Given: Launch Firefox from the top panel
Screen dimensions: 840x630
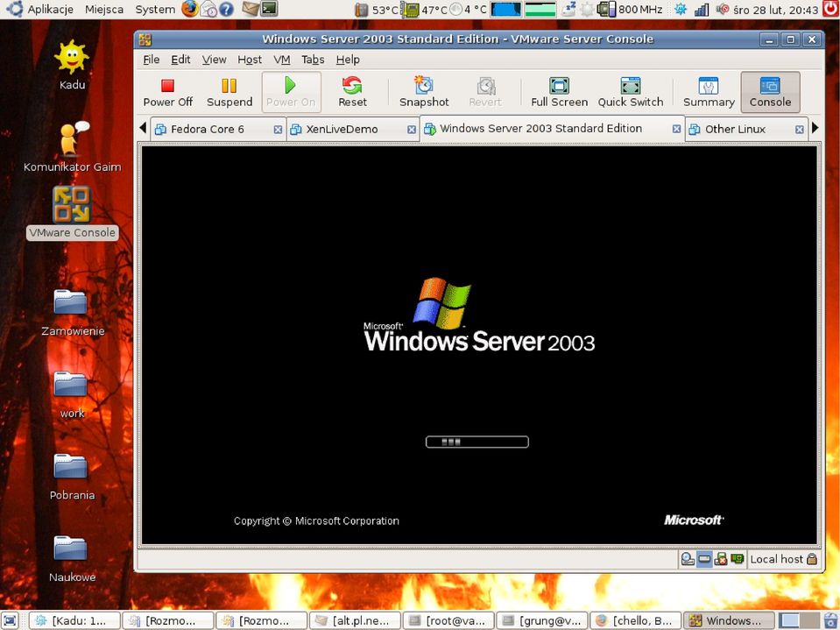Looking at the screenshot, I should [190, 9].
